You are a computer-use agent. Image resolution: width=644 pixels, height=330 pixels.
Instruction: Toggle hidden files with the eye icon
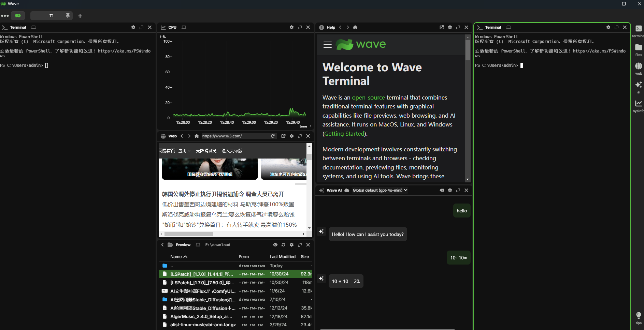(275, 244)
